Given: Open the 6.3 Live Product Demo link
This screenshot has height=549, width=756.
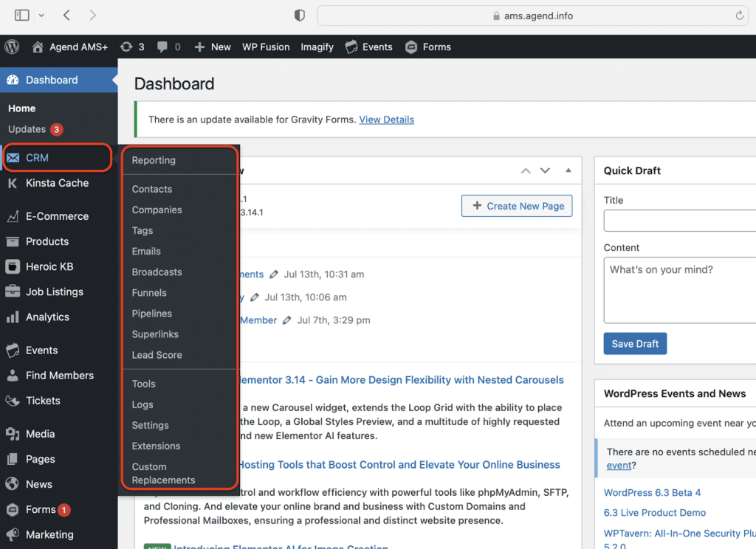Looking at the screenshot, I should [x=654, y=512].
